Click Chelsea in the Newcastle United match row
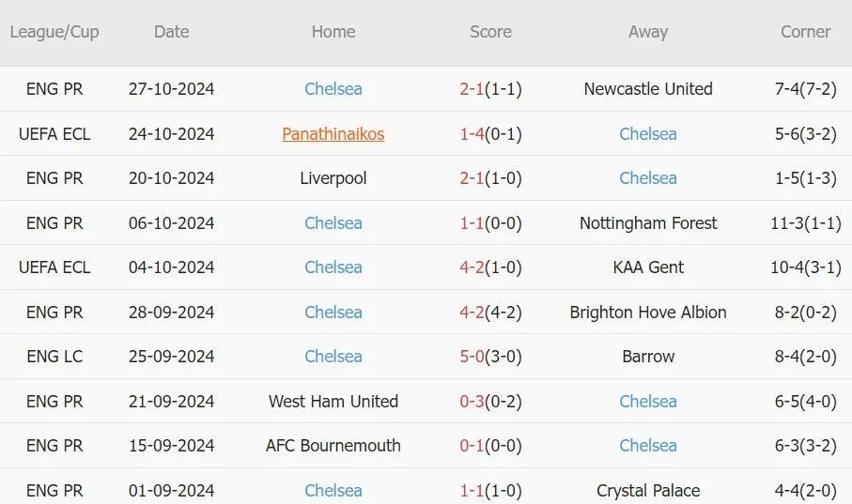Screen dimensions: 852x504 click(333, 88)
